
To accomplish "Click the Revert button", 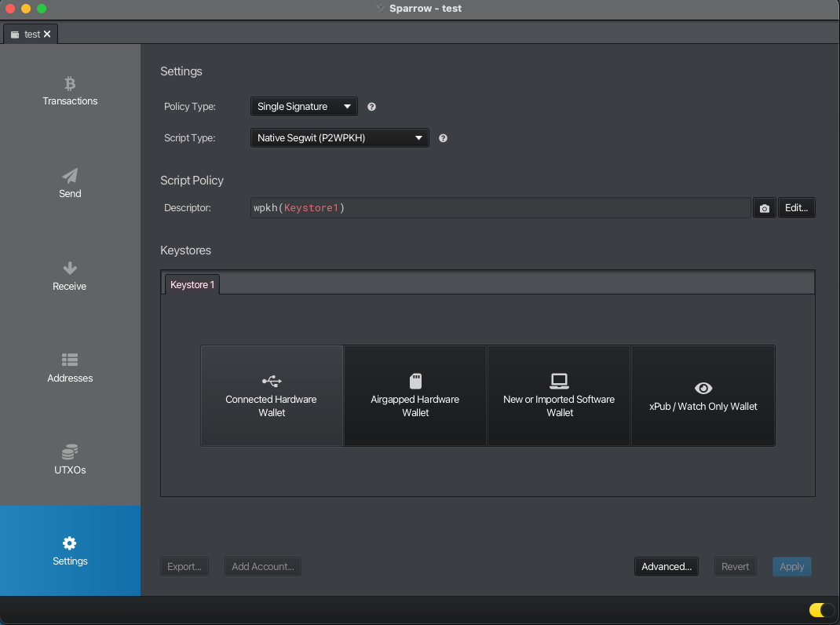I will coord(735,567).
